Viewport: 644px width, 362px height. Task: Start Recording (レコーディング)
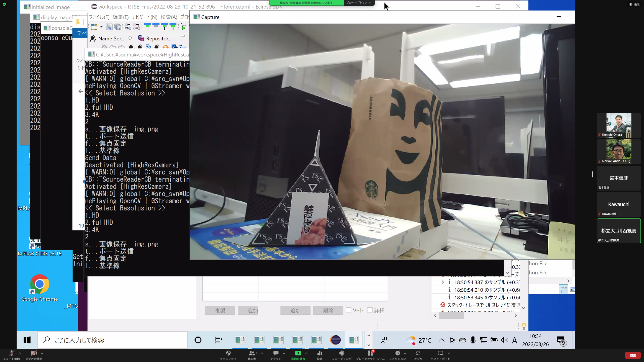[x=342, y=355]
